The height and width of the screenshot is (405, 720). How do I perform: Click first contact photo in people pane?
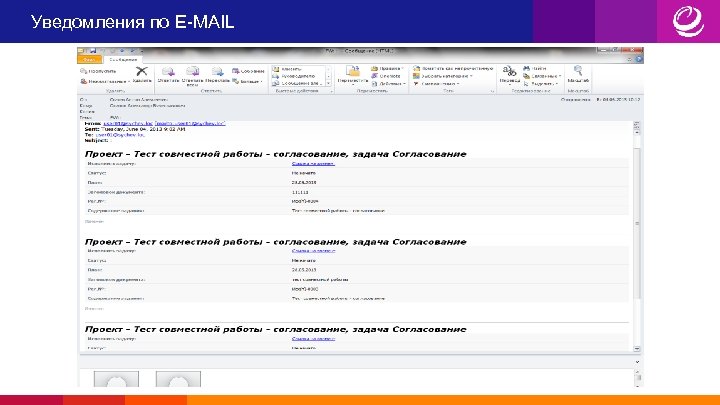(x=116, y=379)
